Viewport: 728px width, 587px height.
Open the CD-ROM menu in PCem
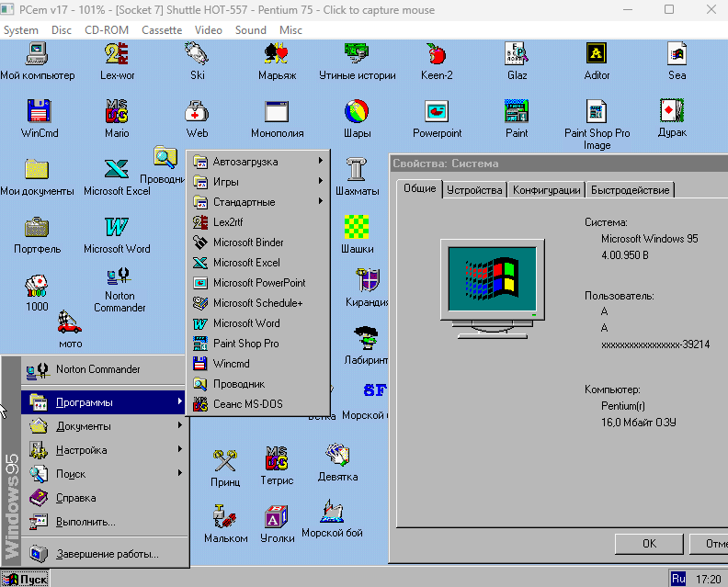(107, 29)
